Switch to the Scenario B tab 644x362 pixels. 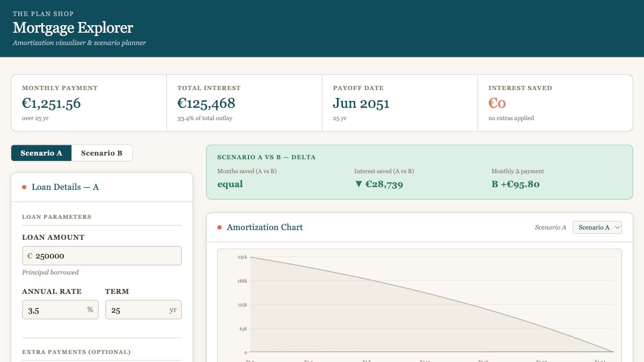(x=102, y=153)
